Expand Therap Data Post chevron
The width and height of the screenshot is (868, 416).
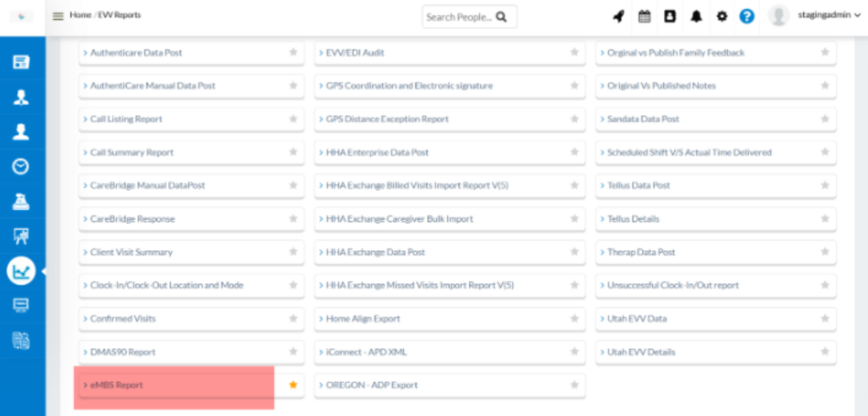[602, 252]
